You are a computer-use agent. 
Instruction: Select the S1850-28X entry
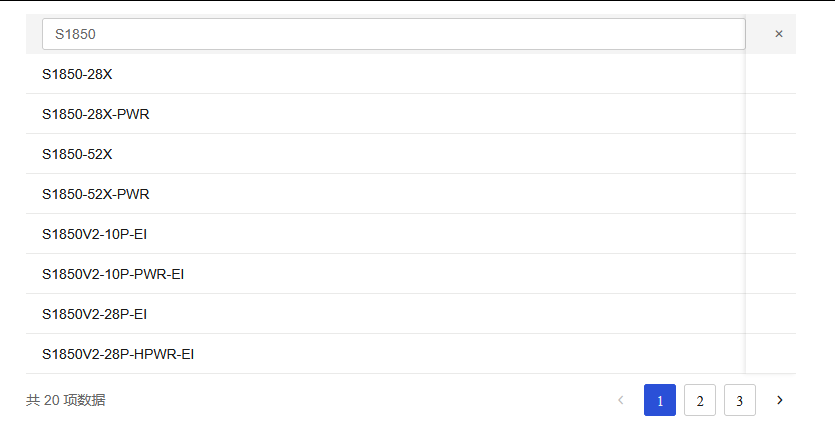click(x=77, y=74)
